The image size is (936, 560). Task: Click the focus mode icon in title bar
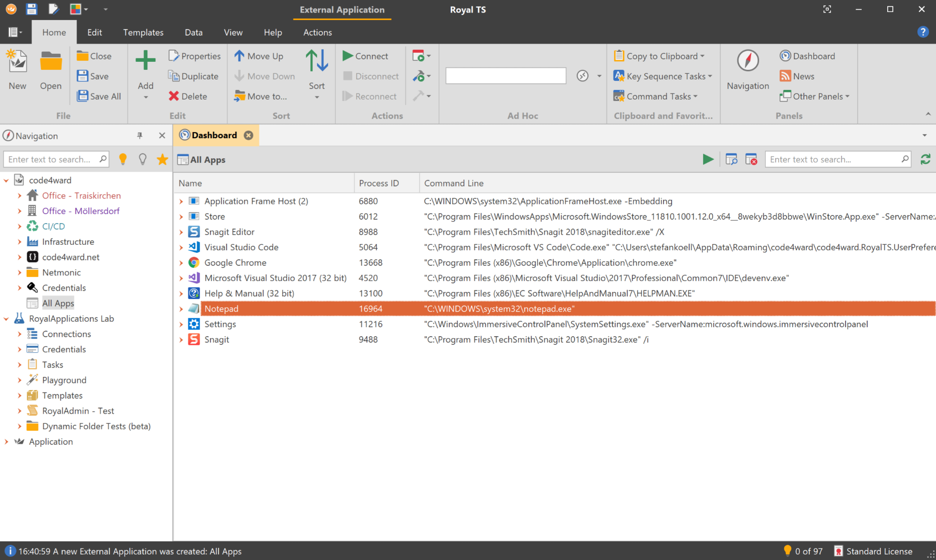[827, 9]
